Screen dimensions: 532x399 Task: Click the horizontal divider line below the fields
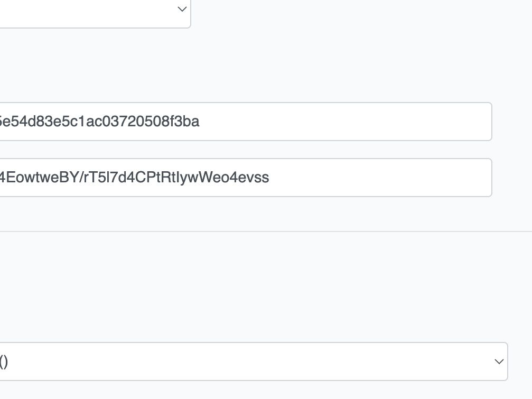point(266,231)
